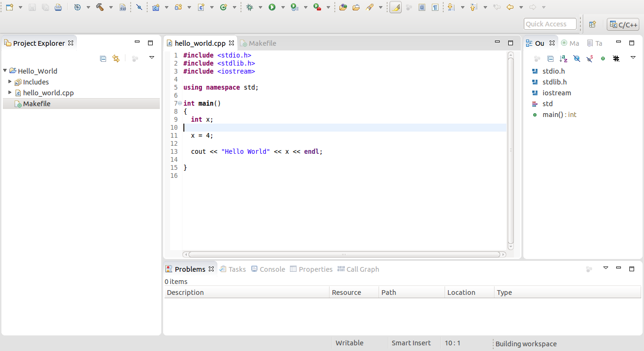Toggle Block Selection Mode button
644x351 pixels.
(x=422, y=7)
